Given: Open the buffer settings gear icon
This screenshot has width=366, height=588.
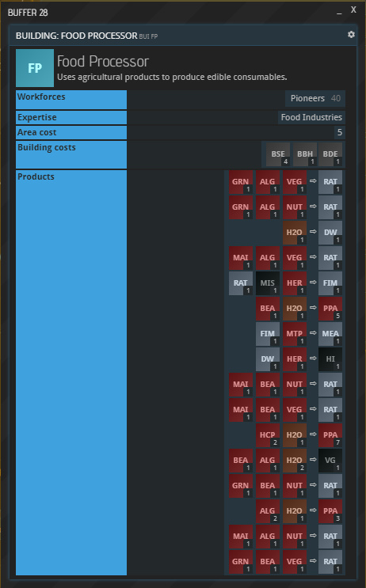Looking at the screenshot, I should click(x=351, y=35).
